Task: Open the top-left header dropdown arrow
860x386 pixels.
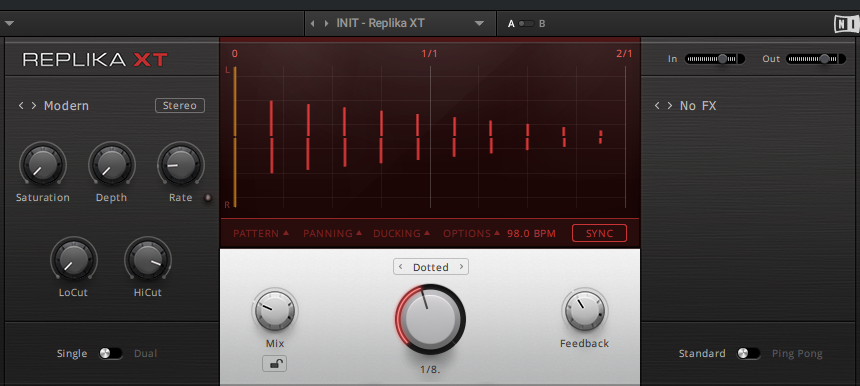Action: click(x=9, y=24)
